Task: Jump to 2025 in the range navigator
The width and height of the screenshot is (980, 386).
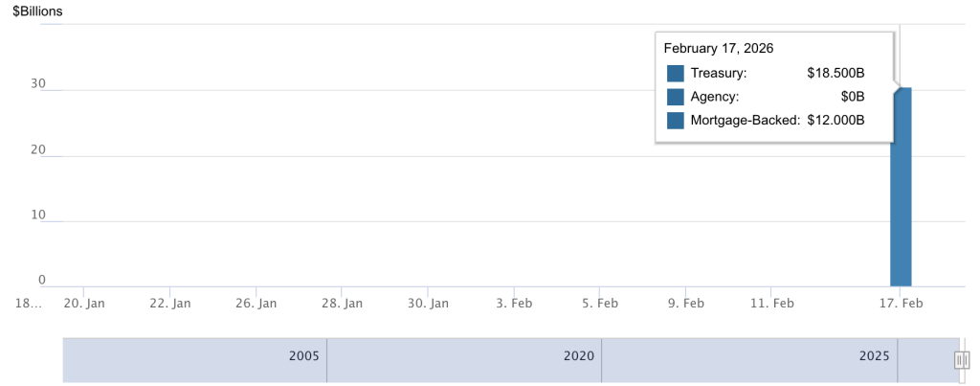Action: (x=875, y=355)
